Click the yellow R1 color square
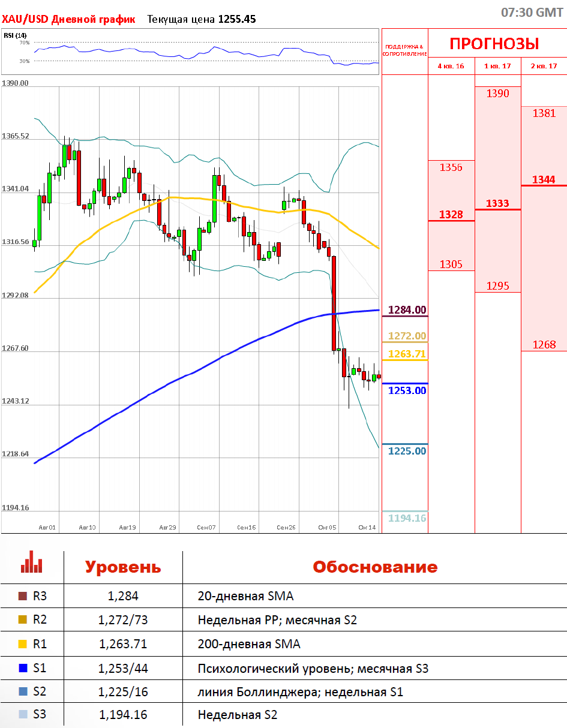Viewport: 567px width, 728px height. coord(23,644)
